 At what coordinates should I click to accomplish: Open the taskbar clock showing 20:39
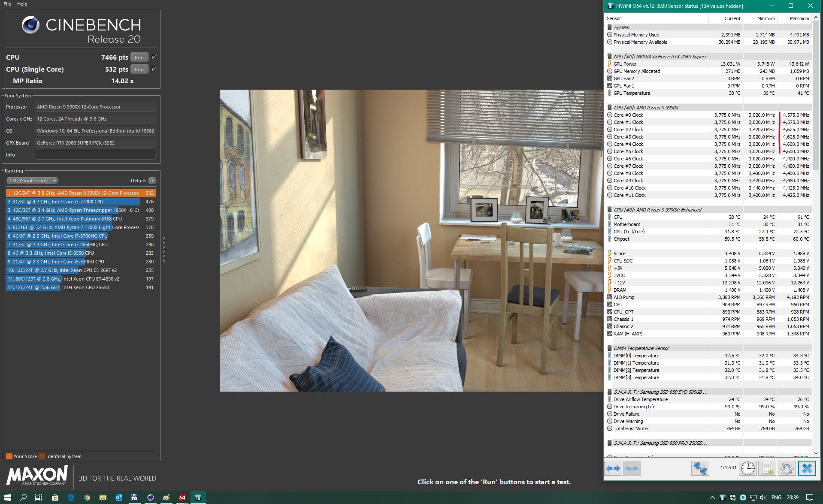point(793,498)
